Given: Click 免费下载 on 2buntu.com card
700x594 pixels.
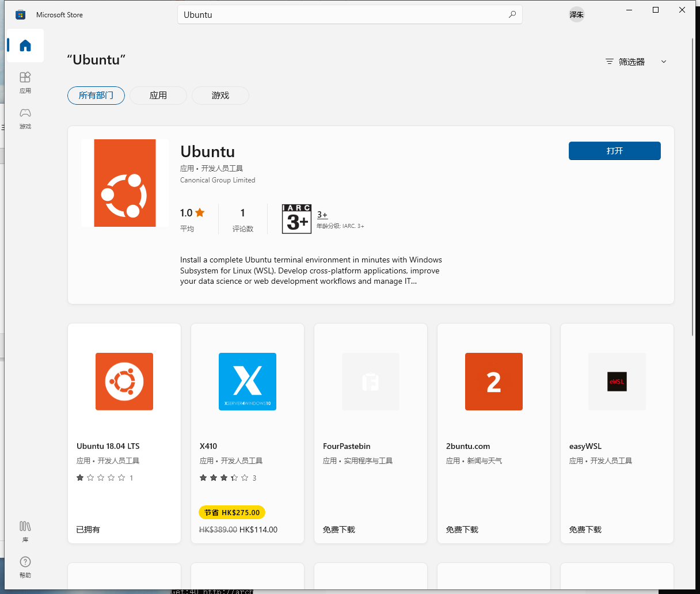Looking at the screenshot, I should [462, 530].
